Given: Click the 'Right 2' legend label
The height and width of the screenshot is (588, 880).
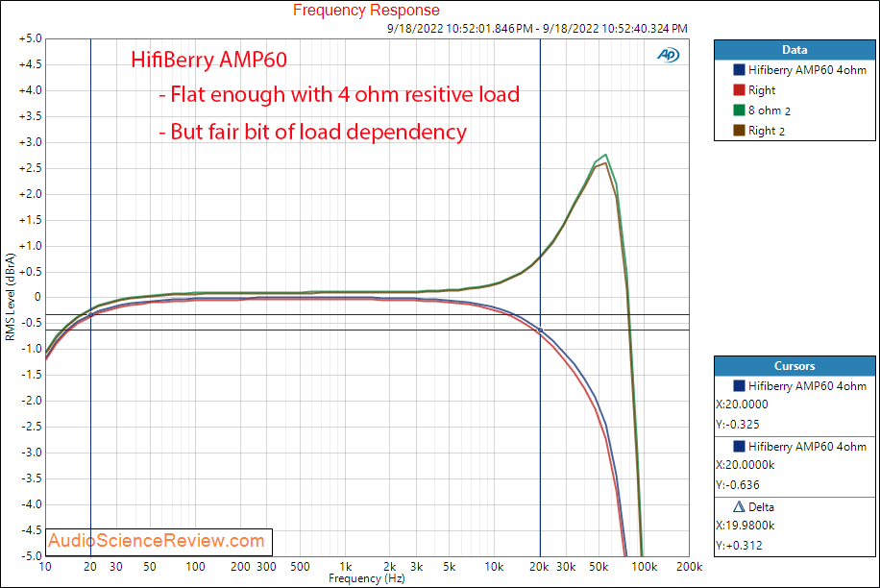Looking at the screenshot, I should click(767, 131).
